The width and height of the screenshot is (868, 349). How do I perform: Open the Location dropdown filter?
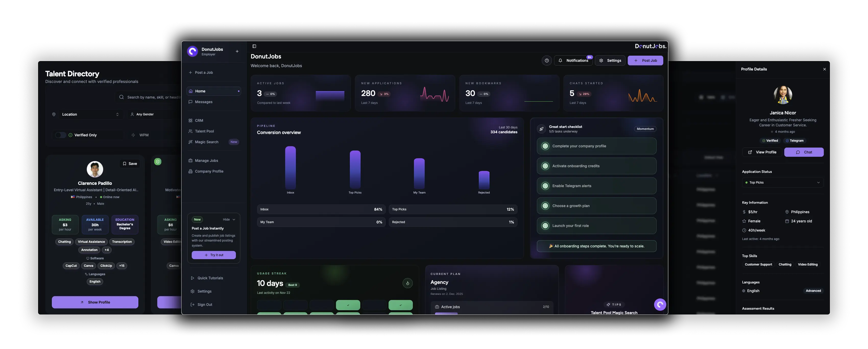point(90,115)
